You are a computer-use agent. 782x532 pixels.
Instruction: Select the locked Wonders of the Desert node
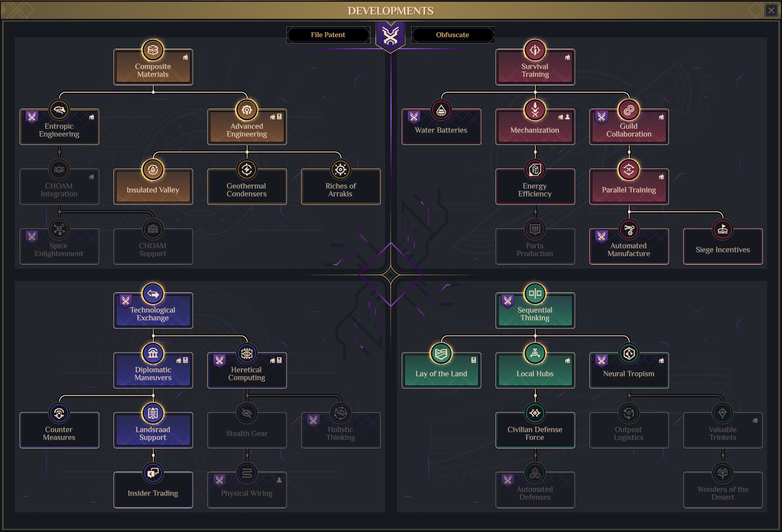coord(722,493)
